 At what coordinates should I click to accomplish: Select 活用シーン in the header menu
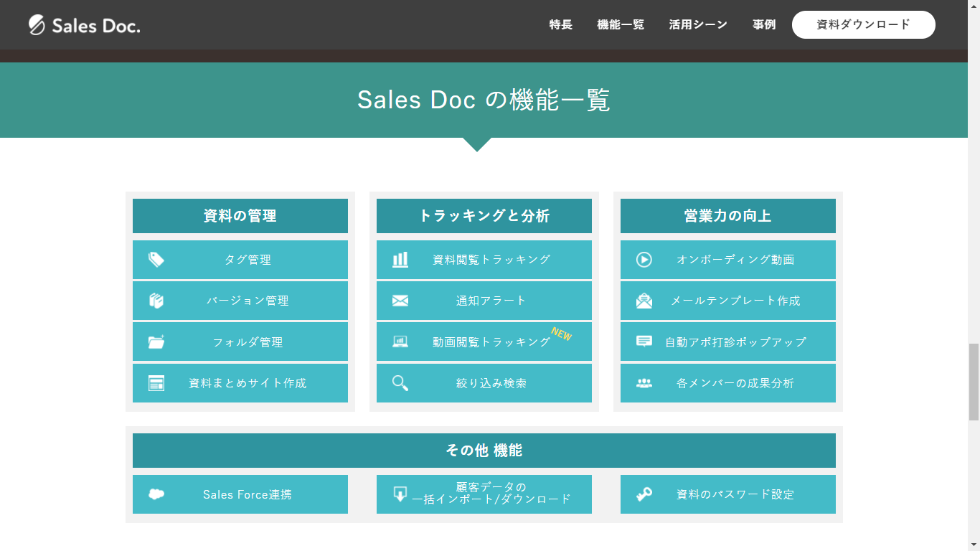(x=698, y=24)
